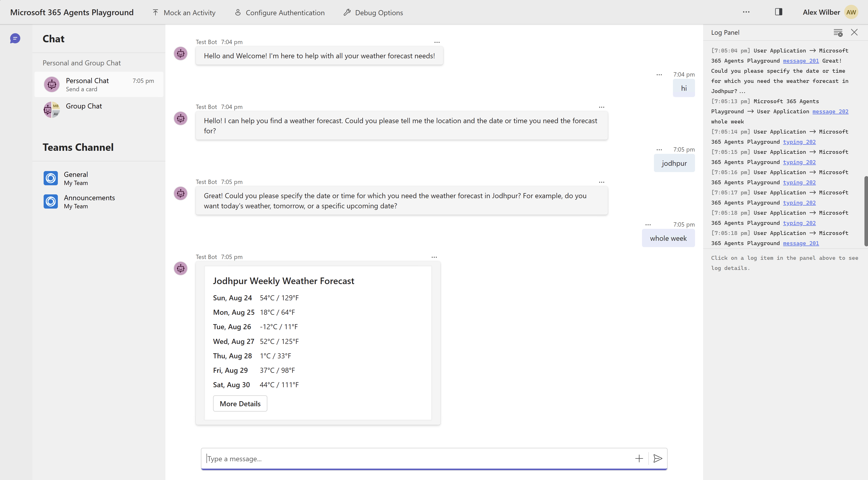
Task: Open the top-bar ellipsis options menu
Action: [x=746, y=12]
